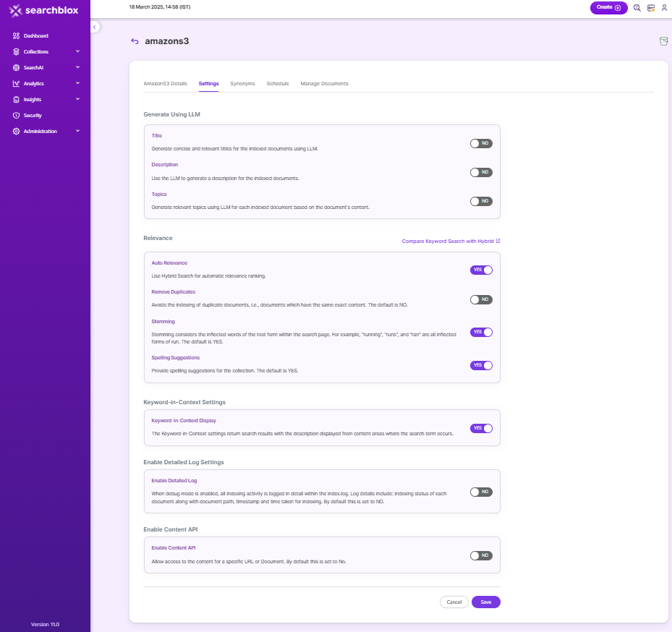The width and height of the screenshot is (672, 632).
Task: Turn off the Stemming toggle
Action: 481,332
